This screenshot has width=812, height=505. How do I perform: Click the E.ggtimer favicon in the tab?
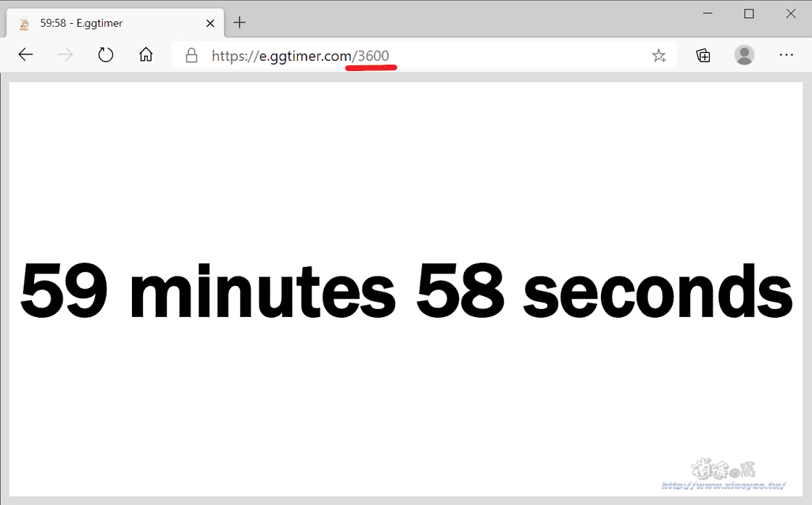[x=25, y=24]
